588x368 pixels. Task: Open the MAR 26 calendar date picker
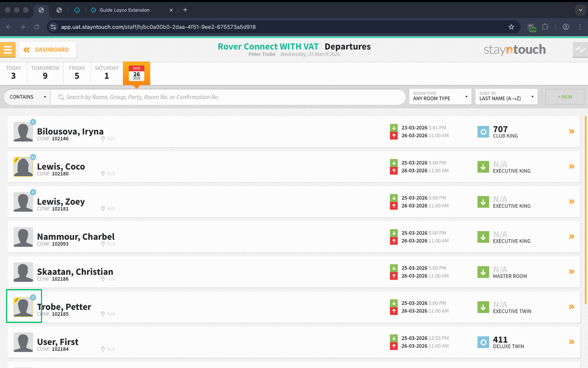[x=136, y=73]
